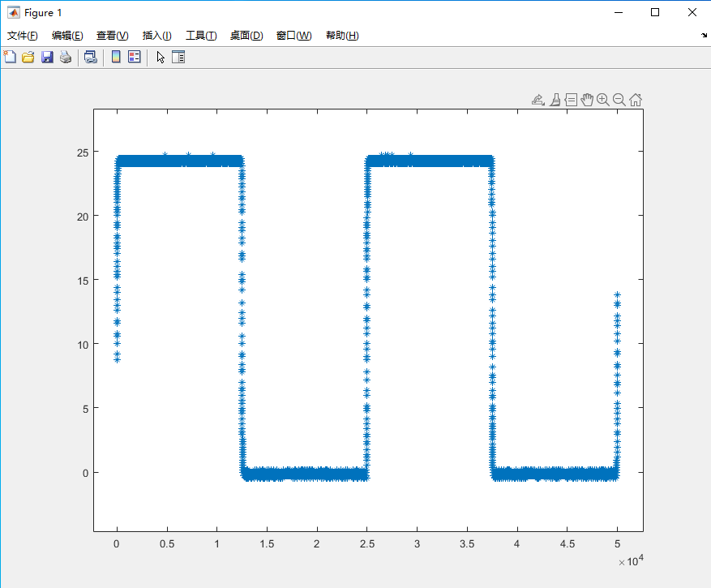711x588 pixels.
Task: Open the export icon's dropdown arrow
Action: [543, 103]
